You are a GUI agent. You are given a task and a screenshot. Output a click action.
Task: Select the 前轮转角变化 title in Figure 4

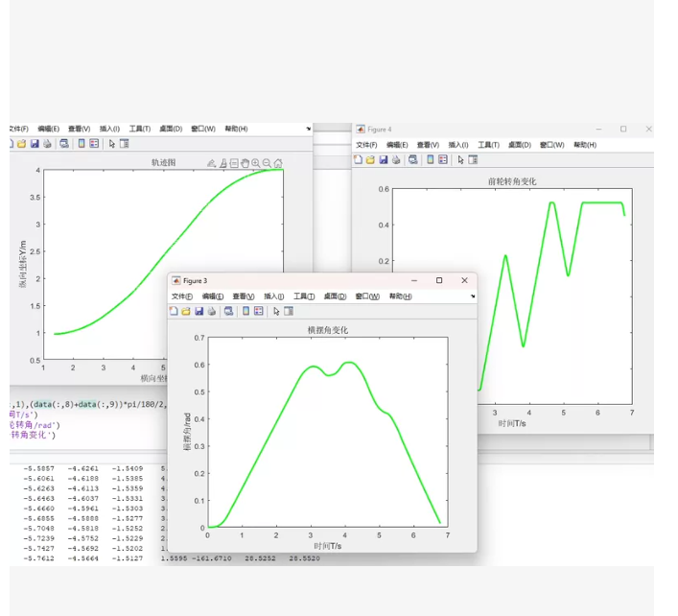pos(512,181)
